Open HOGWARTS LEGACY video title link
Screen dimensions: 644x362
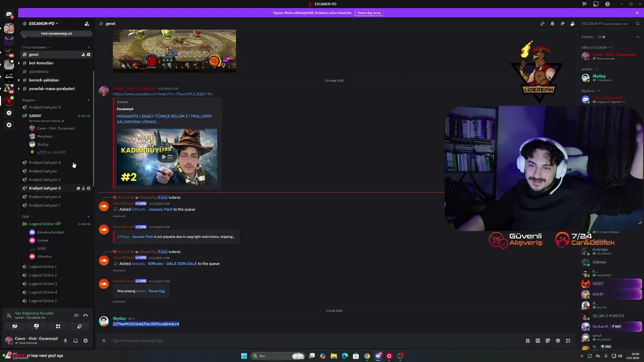(x=164, y=119)
